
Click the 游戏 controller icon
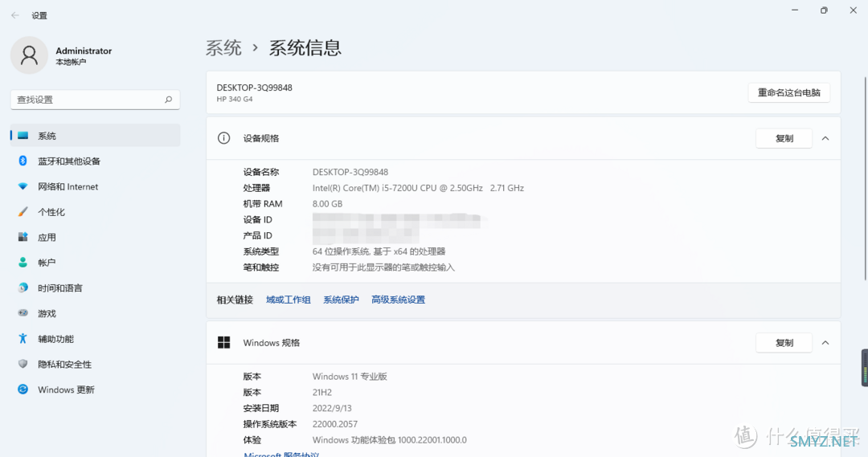pos(23,313)
